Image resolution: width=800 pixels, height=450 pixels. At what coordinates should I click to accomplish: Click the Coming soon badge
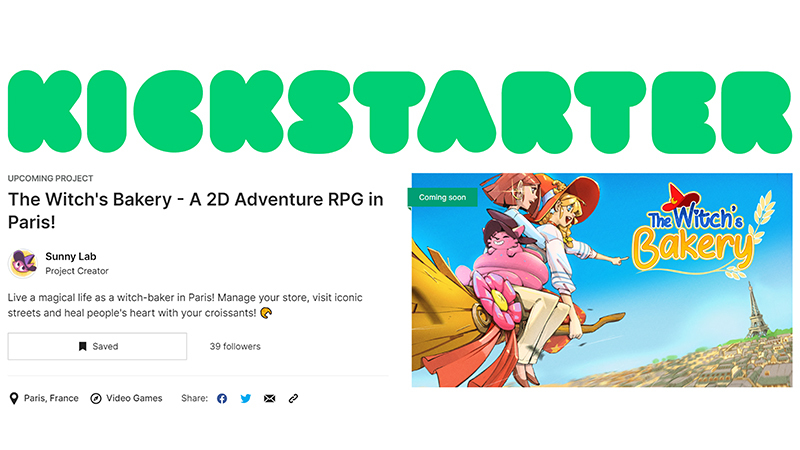click(x=442, y=197)
